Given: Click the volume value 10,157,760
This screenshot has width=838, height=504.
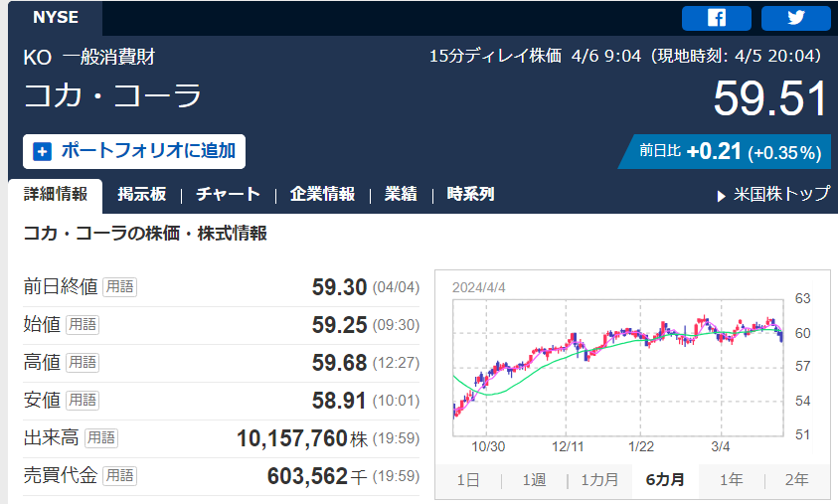Looking at the screenshot, I should [x=292, y=438].
